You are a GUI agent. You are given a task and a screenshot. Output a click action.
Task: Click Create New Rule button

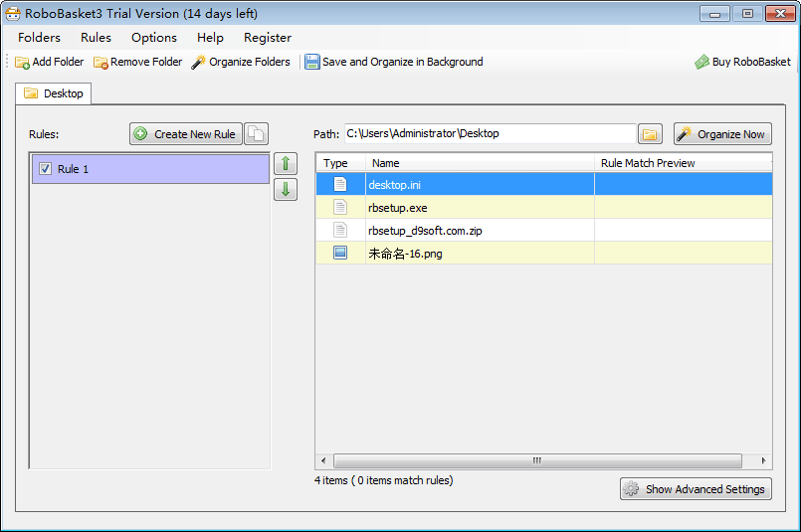tap(185, 134)
